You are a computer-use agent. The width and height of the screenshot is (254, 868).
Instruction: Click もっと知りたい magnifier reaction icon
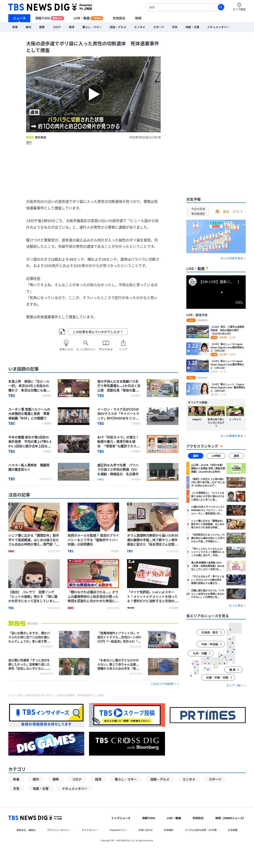point(86,343)
